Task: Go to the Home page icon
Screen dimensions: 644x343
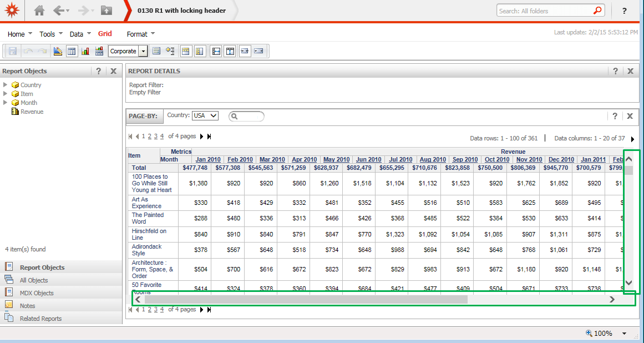Action: (39, 11)
